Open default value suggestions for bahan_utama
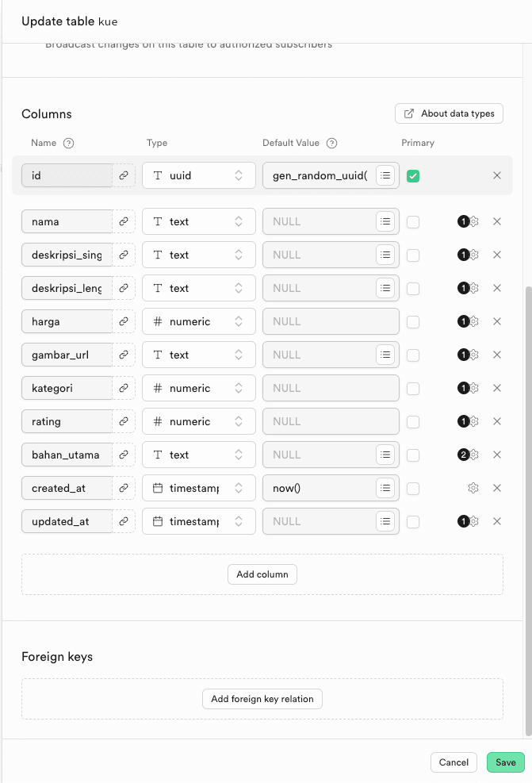The image size is (532, 783). [385, 455]
